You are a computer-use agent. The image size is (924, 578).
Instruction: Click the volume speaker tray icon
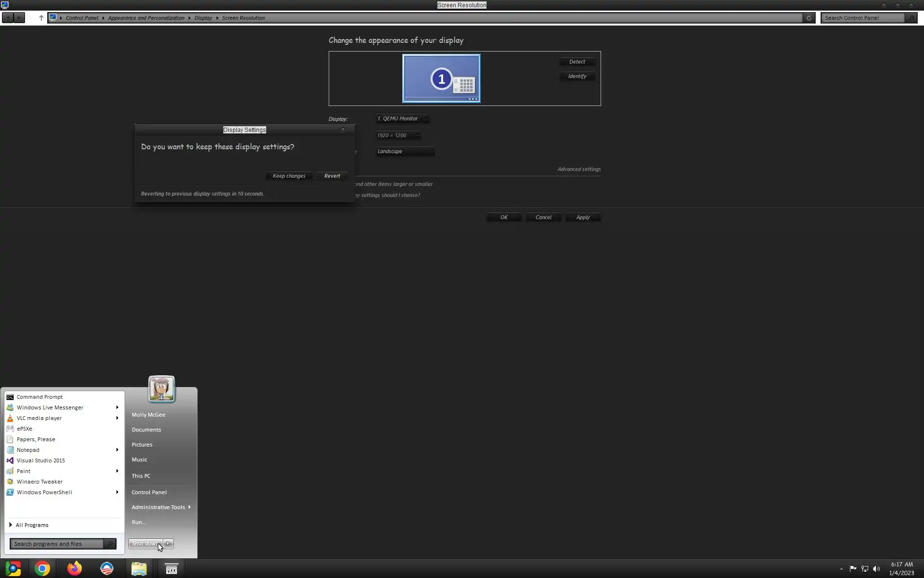coord(876,569)
